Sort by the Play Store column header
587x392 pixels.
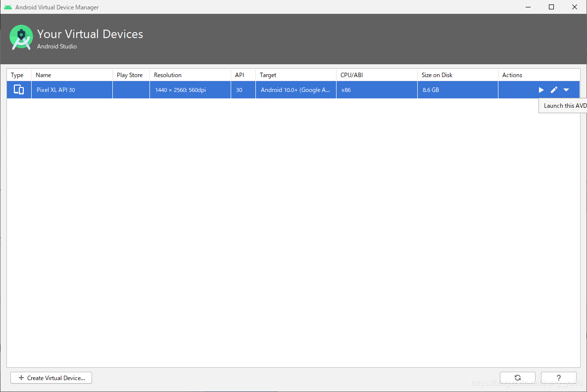131,75
